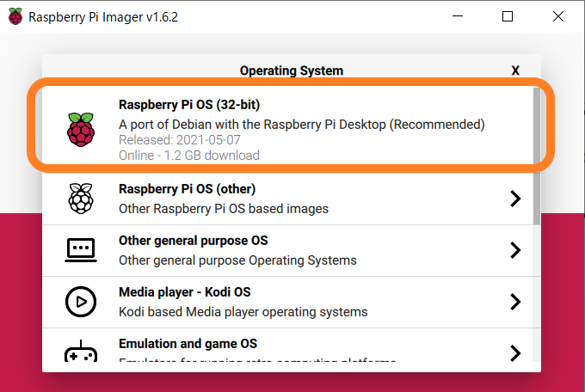Click the play-circle icon for Kodi OS
This screenshot has height=392, width=585.
[x=80, y=302]
